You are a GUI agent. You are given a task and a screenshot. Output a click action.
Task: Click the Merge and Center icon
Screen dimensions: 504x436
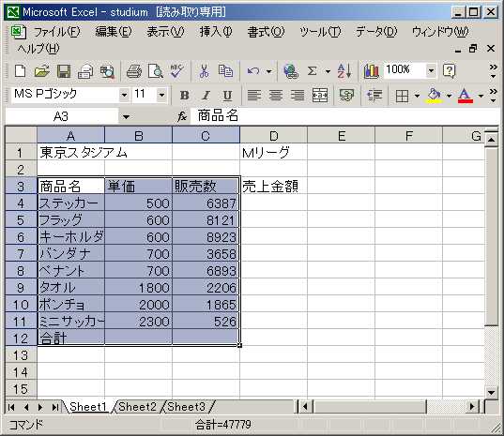320,96
